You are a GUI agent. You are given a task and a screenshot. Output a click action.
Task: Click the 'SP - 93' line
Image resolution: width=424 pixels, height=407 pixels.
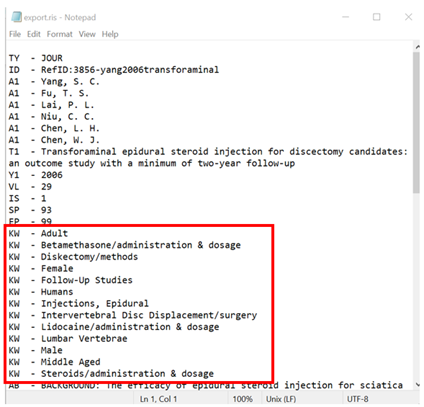30,210
